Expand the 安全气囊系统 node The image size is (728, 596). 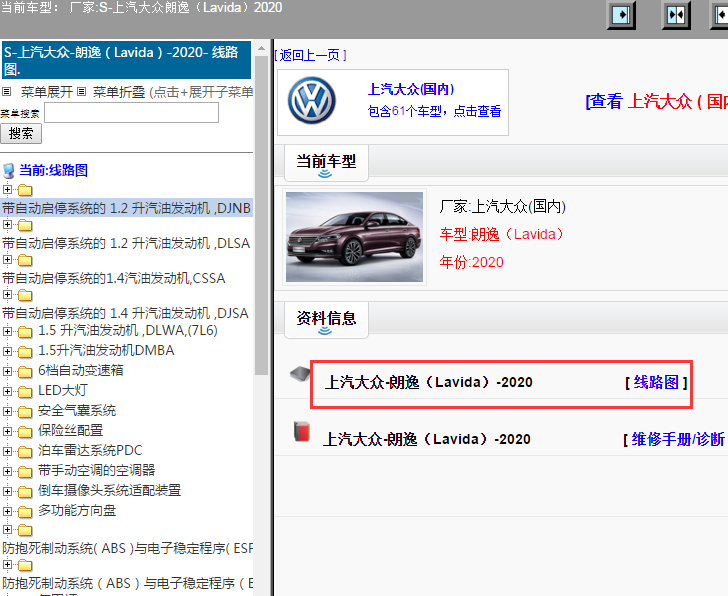click(7, 411)
